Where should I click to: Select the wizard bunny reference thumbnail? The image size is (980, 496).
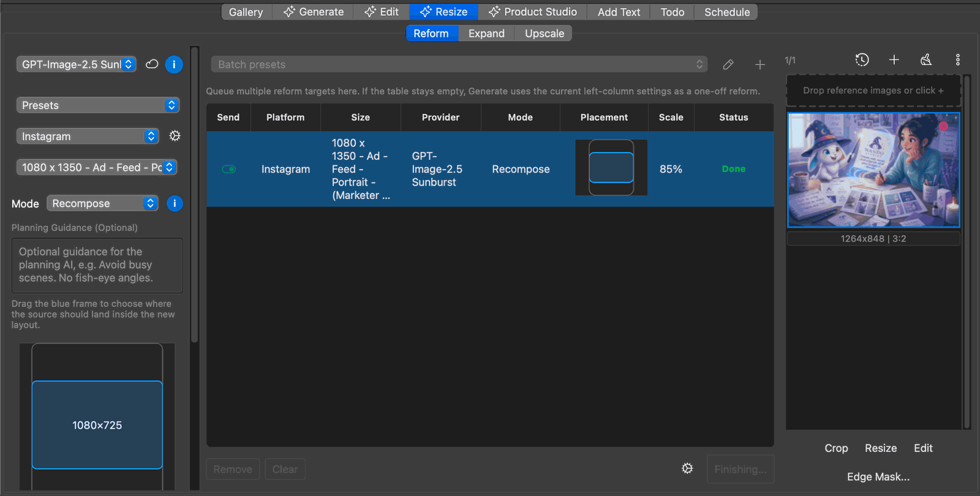(x=873, y=170)
